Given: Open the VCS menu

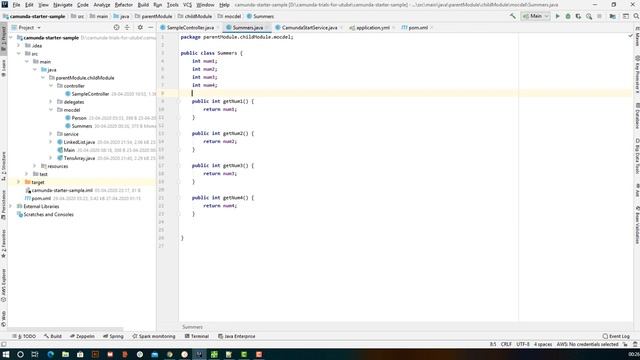Looking at the screenshot, I should 187,5.
